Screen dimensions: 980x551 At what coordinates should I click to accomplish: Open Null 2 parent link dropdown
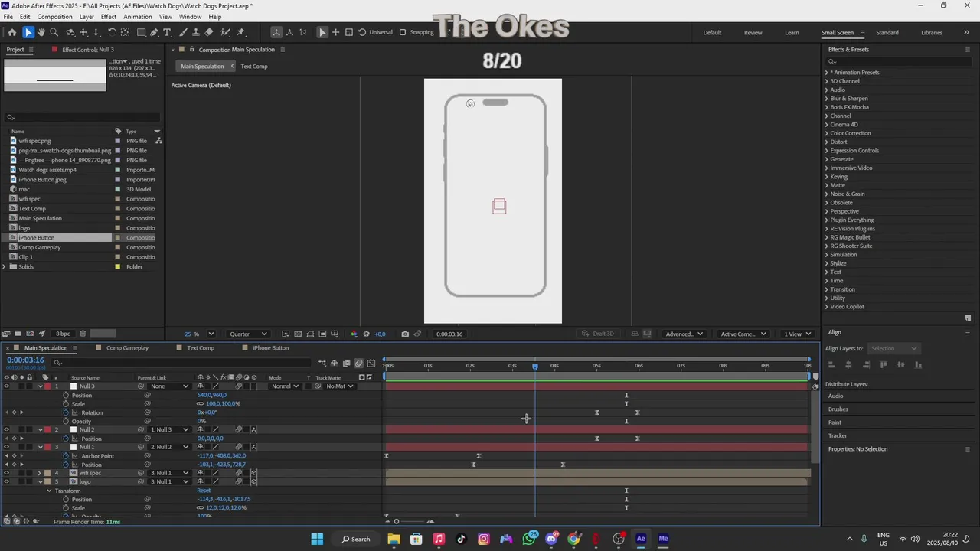(168, 430)
